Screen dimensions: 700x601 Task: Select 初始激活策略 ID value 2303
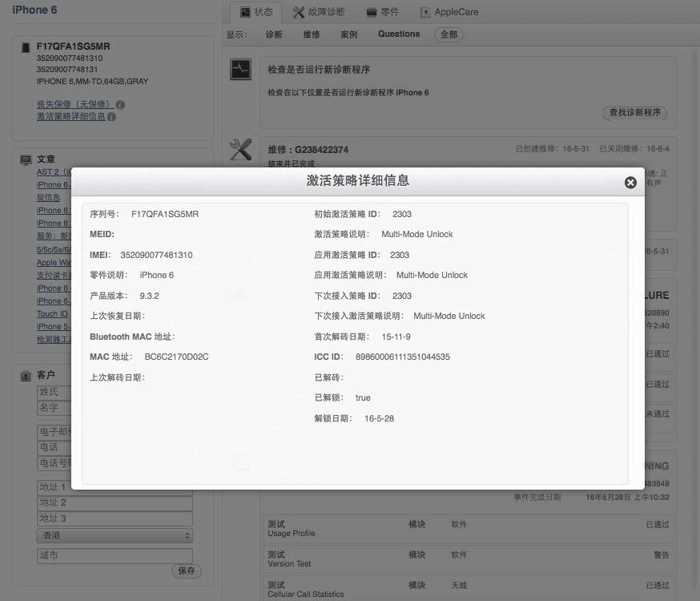tap(402, 214)
